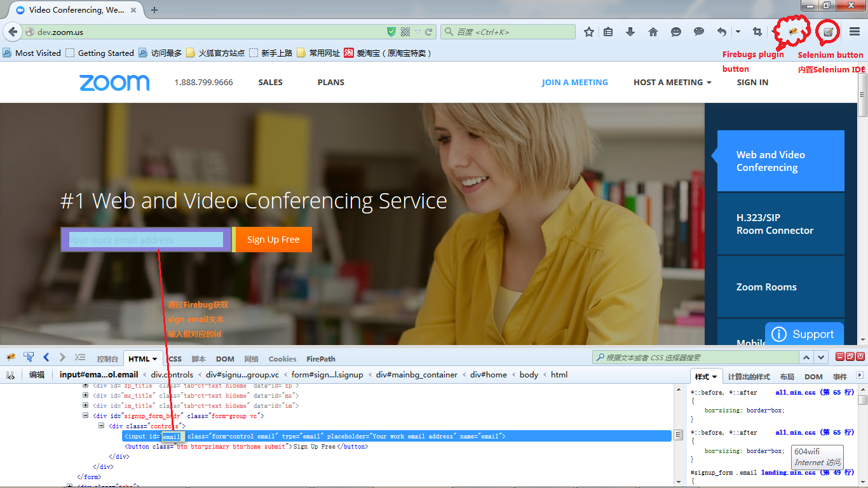Image resolution: width=868 pixels, height=488 pixels.
Task: Jump to previous search match arrow
Action: point(806,357)
